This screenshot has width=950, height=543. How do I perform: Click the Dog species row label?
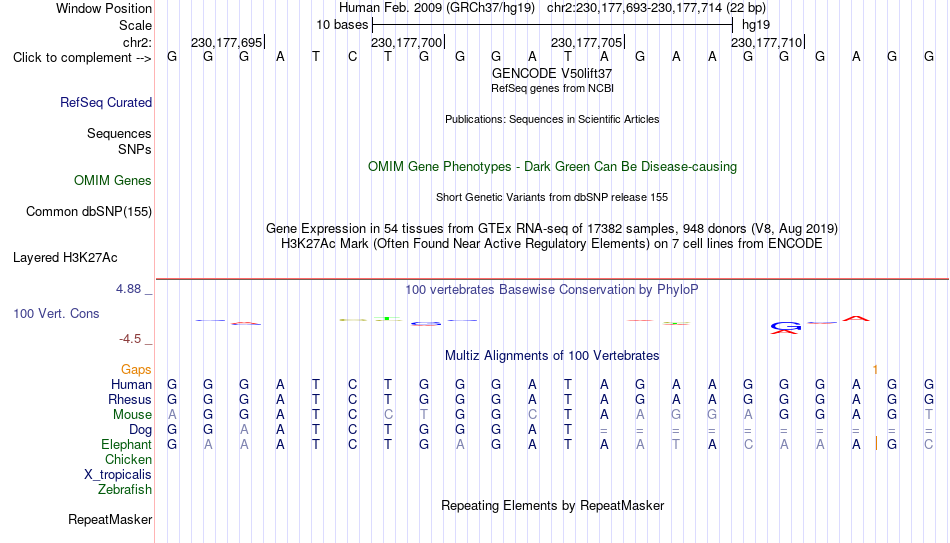click(141, 430)
